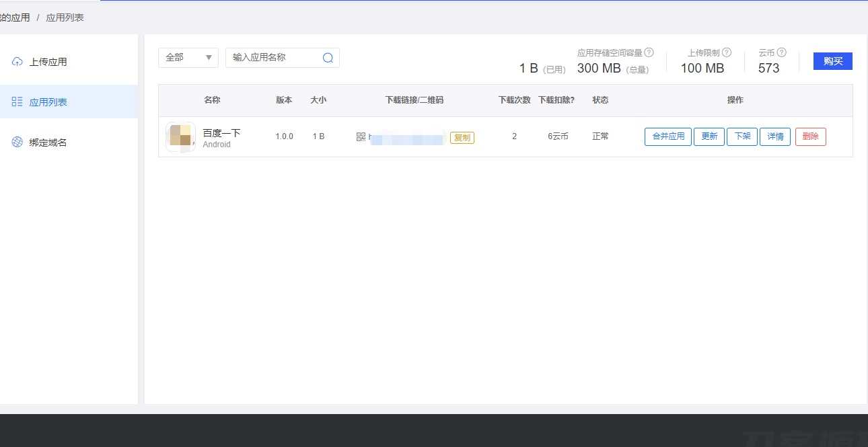This screenshot has height=447, width=868.
Task: Click the app name 百度一下
Action: [221, 133]
